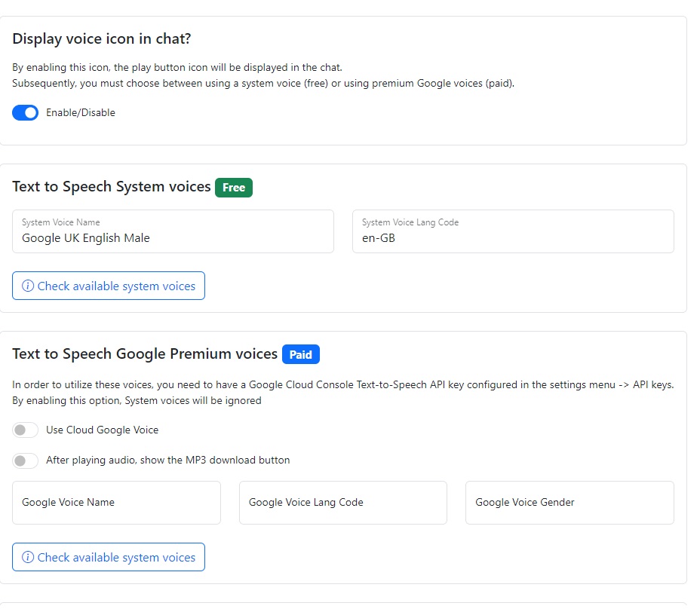The height and width of the screenshot is (612, 700).
Task: Click the green Free badge
Action: click(x=234, y=188)
